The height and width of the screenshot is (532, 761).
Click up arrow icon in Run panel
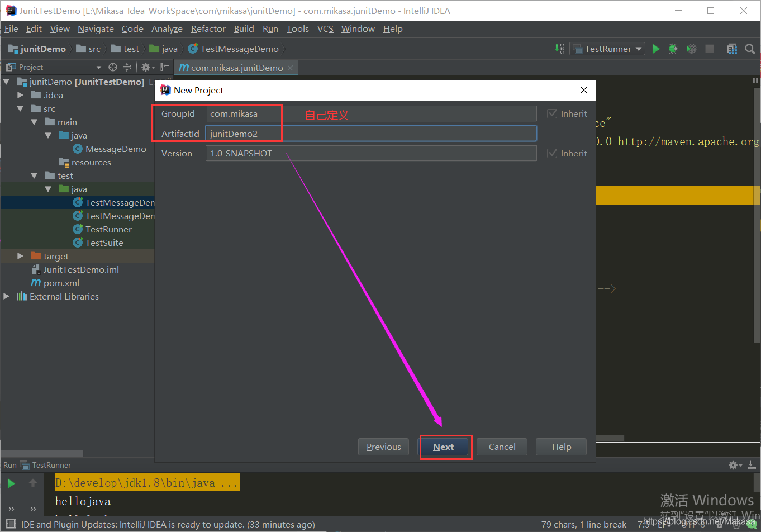pyautogui.click(x=33, y=483)
